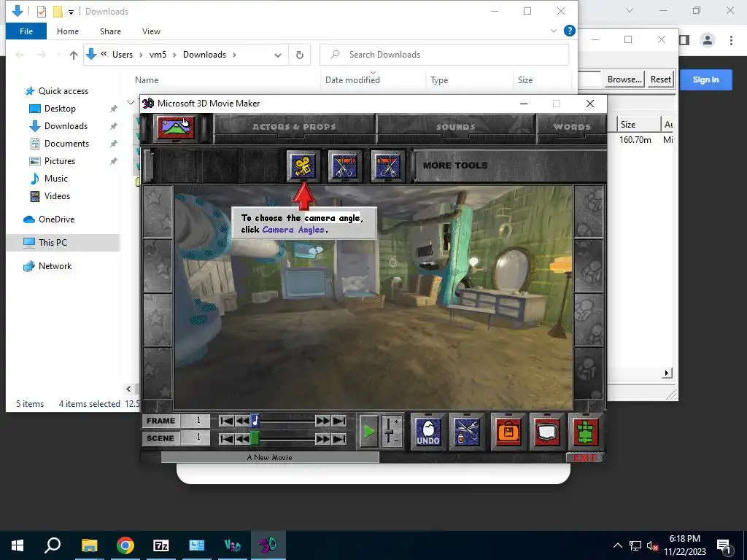Open the Share ribbon tab

coord(110,31)
